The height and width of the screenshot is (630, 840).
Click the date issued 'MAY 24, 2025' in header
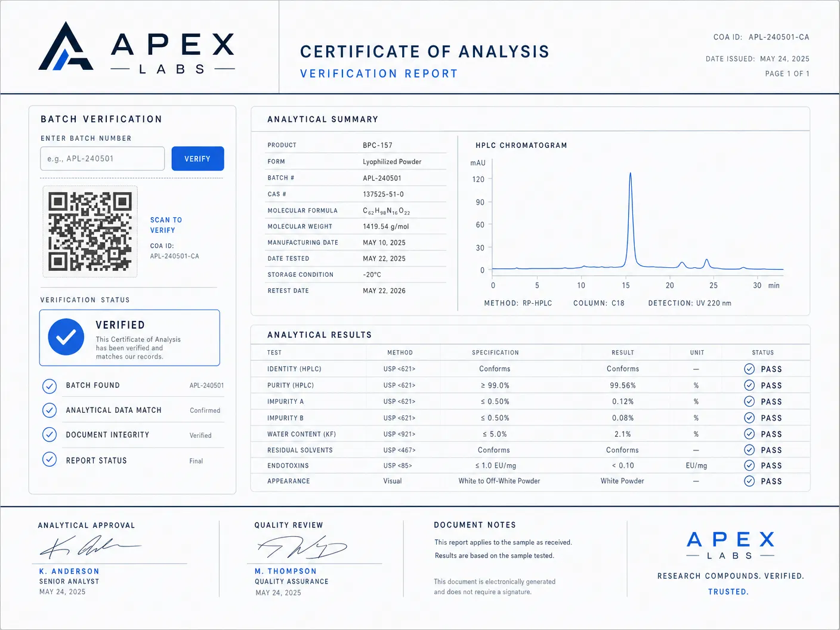tap(785, 59)
